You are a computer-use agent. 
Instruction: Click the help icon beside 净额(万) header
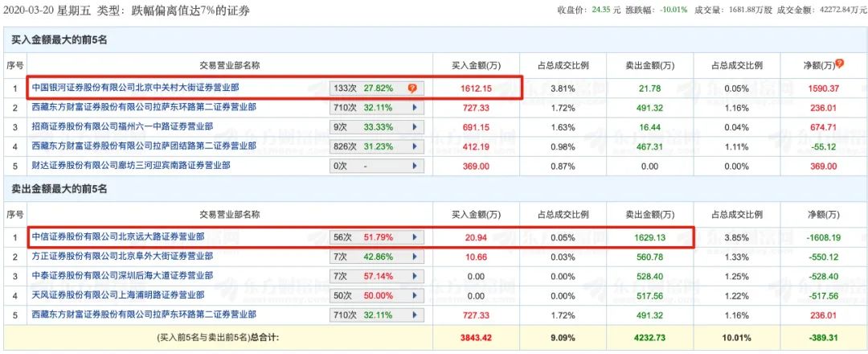click(839, 64)
